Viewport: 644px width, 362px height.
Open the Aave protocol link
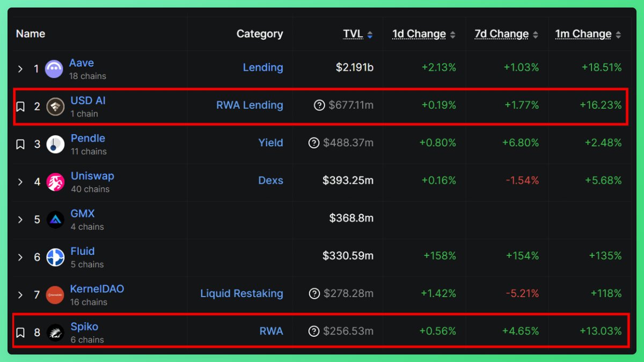pyautogui.click(x=82, y=63)
